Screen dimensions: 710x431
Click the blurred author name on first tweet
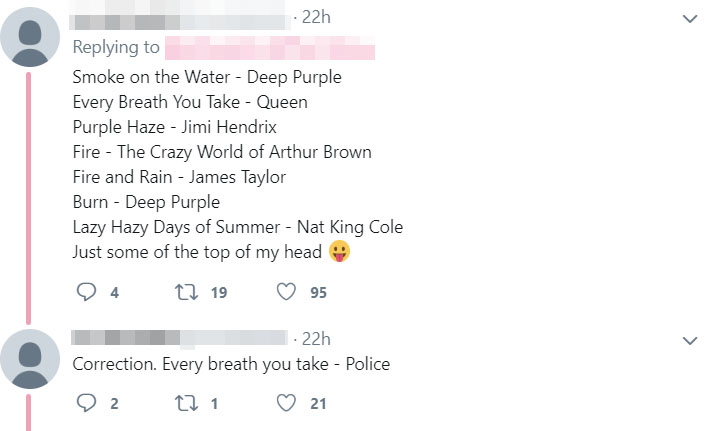click(180, 19)
